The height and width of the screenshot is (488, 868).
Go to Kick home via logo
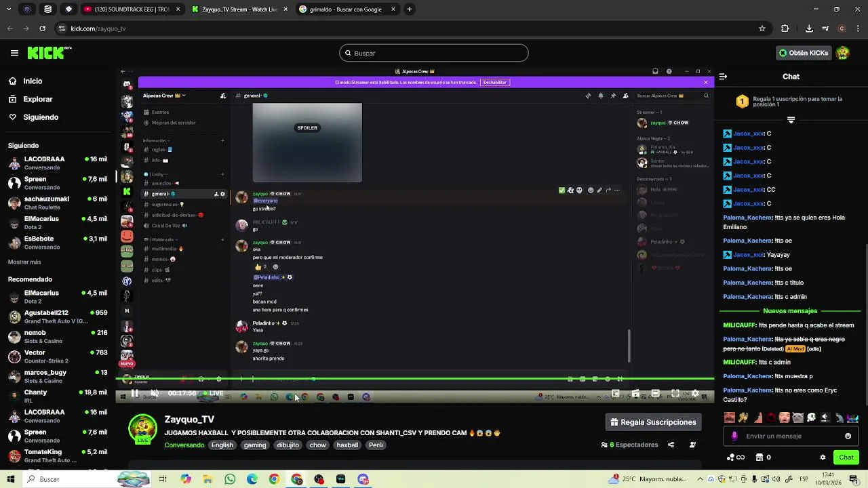tap(50, 53)
